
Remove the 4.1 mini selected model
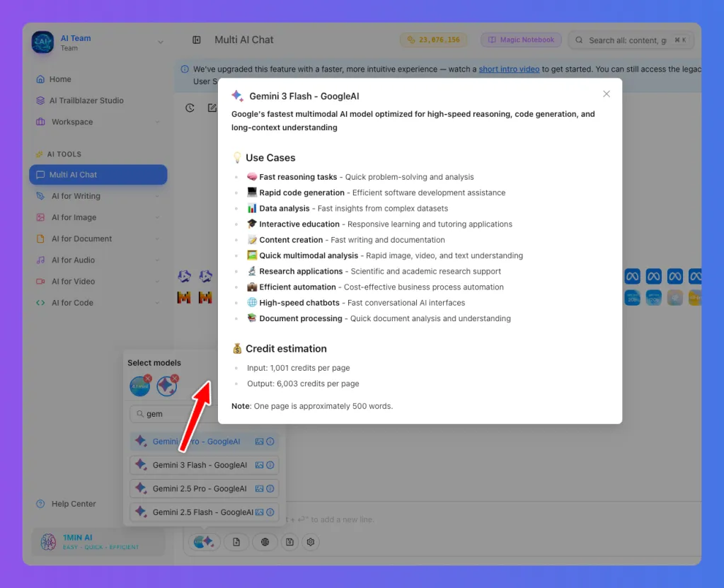[x=148, y=379]
